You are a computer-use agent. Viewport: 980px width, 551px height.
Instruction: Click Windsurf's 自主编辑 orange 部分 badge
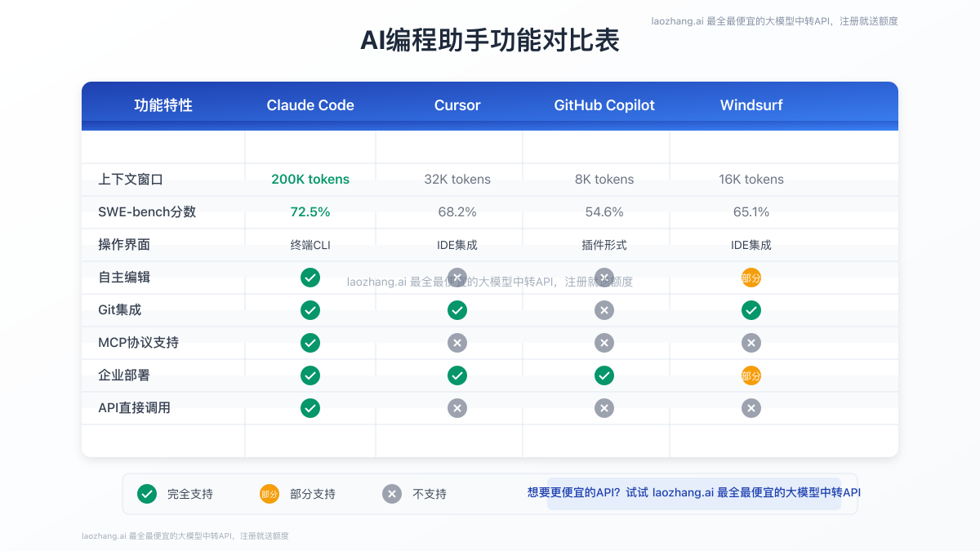pos(751,278)
